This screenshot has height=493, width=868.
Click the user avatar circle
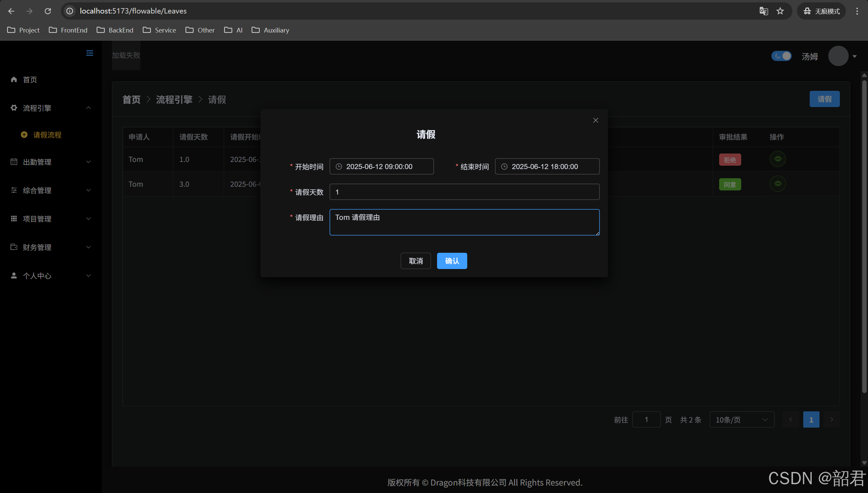coord(838,56)
